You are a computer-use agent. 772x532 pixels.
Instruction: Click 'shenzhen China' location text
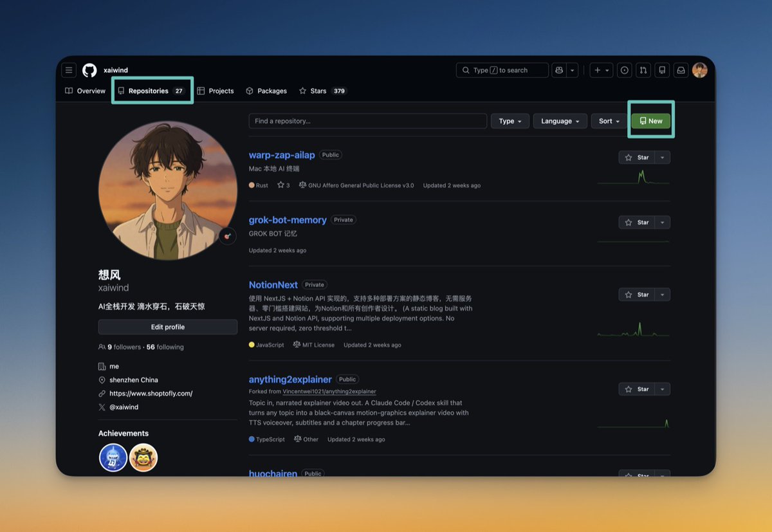[x=134, y=380]
